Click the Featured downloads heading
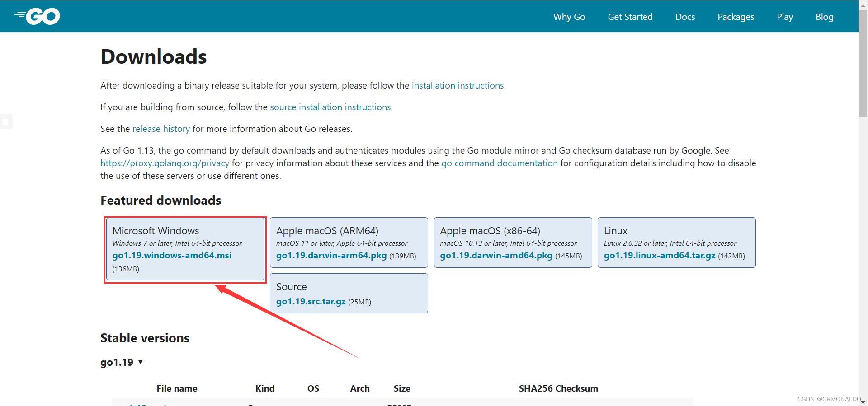 160,200
